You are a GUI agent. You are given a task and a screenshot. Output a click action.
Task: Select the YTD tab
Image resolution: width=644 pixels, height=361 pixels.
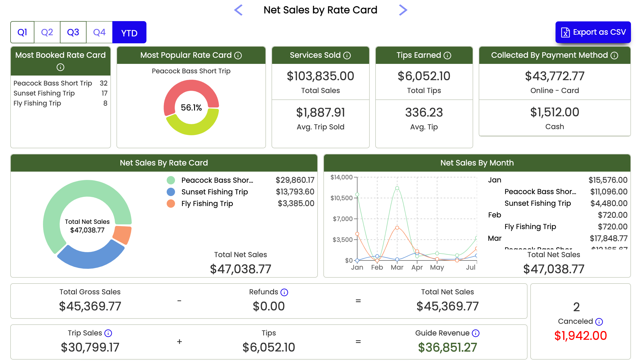[129, 33]
